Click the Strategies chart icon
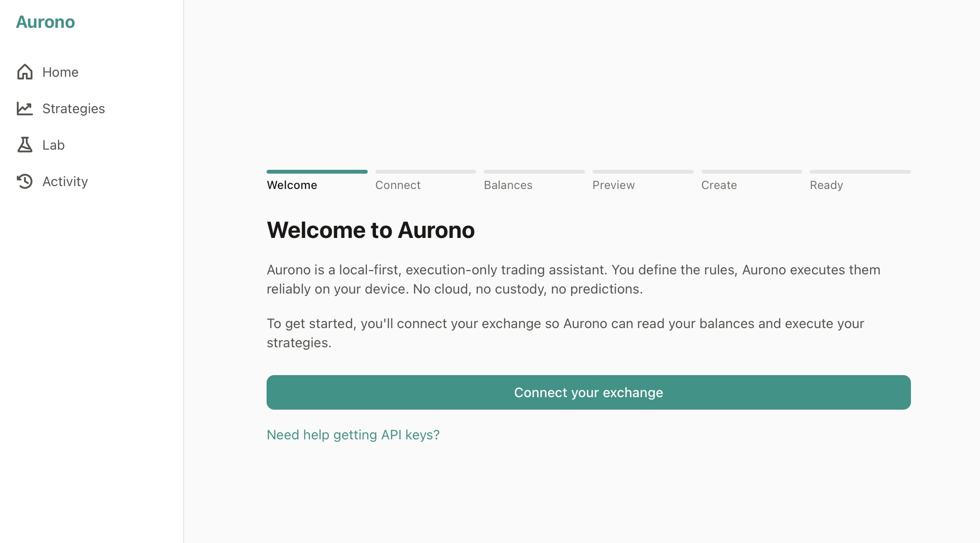 click(x=25, y=108)
